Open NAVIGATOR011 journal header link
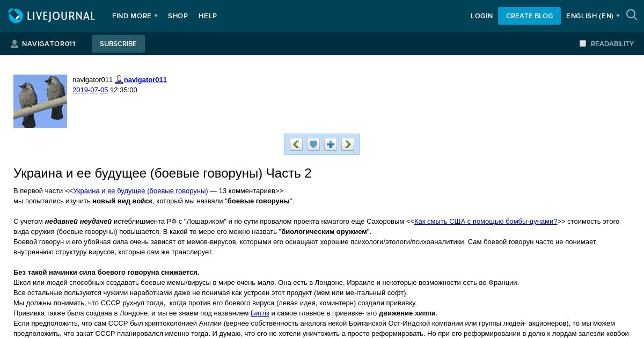644x338 pixels. (48, 44)
